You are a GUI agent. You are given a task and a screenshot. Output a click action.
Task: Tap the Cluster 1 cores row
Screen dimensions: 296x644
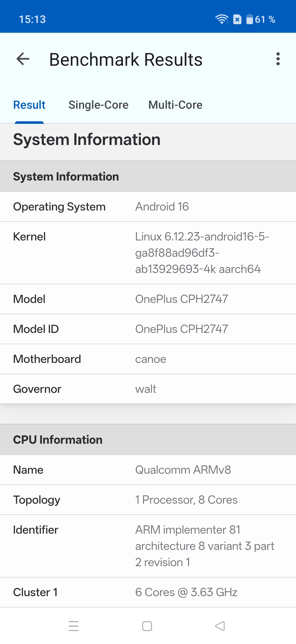point(148,592)
